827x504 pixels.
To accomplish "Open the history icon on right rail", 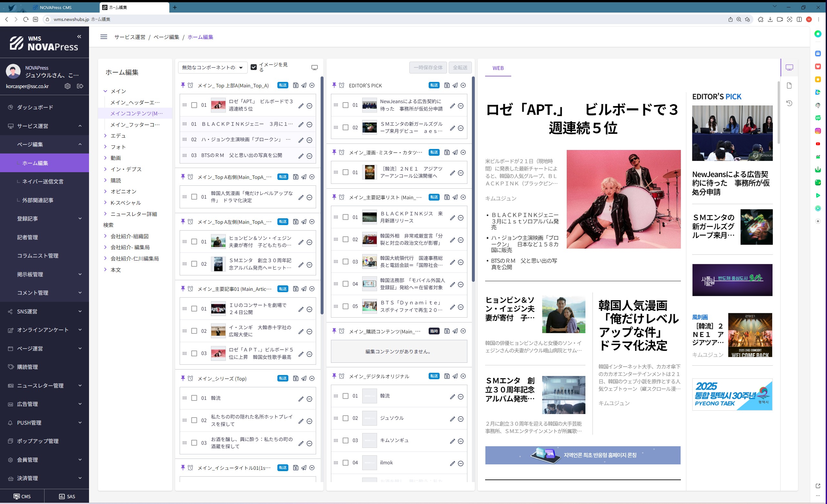I will (789, 103).
